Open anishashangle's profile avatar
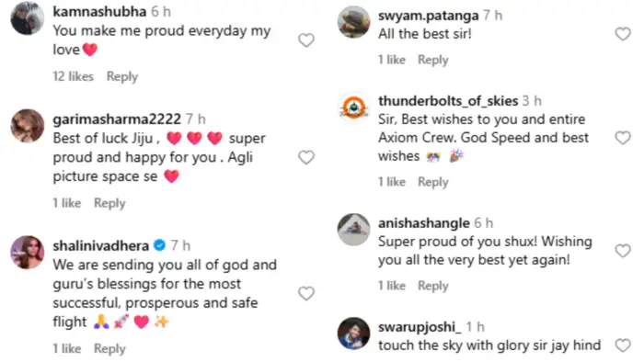 pos(353,230)
